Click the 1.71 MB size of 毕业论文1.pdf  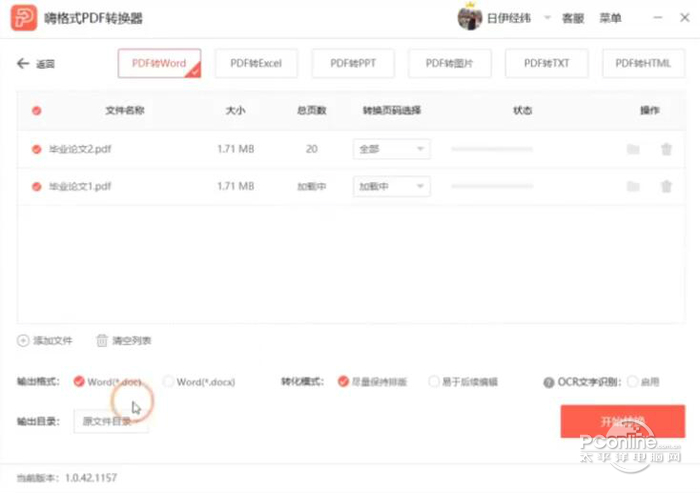236,186
